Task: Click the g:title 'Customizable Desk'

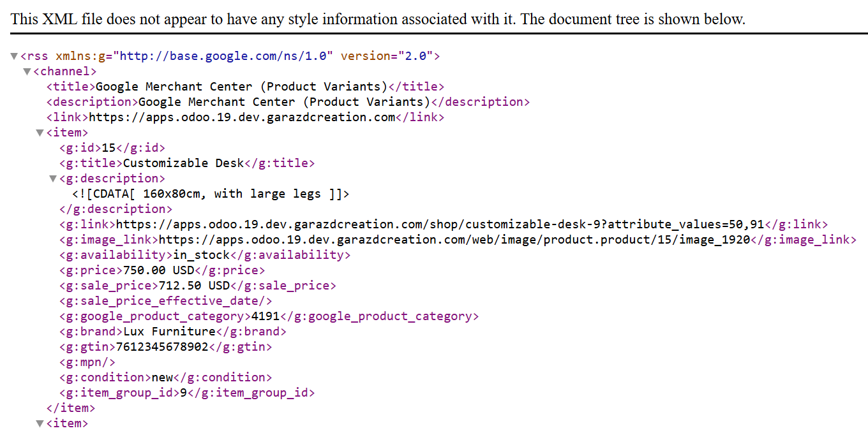Action: pos(184,163)
